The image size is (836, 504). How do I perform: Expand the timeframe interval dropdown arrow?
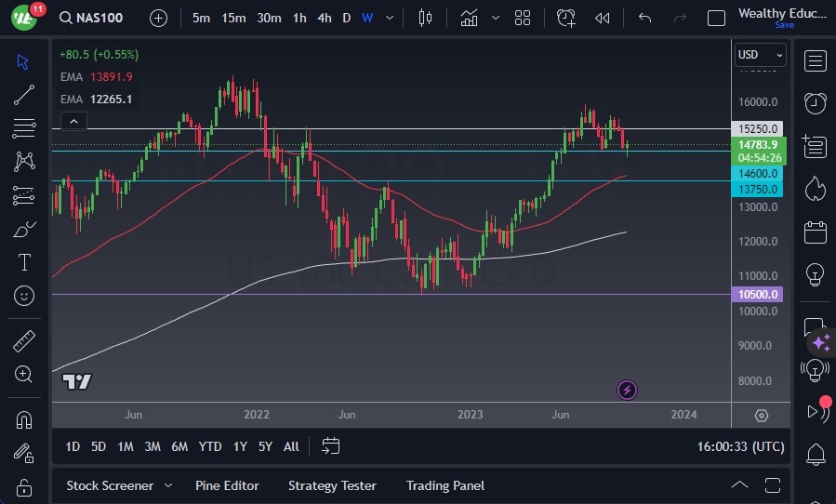(x=389, y=18)
